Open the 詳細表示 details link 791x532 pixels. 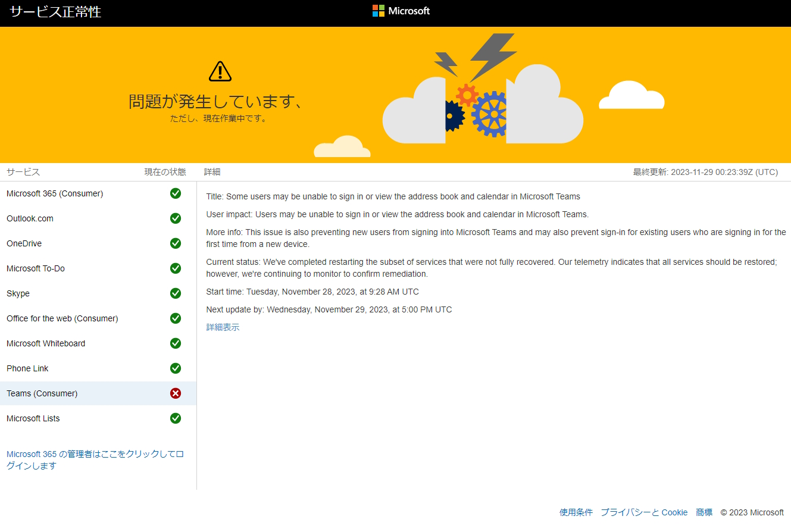223,327
